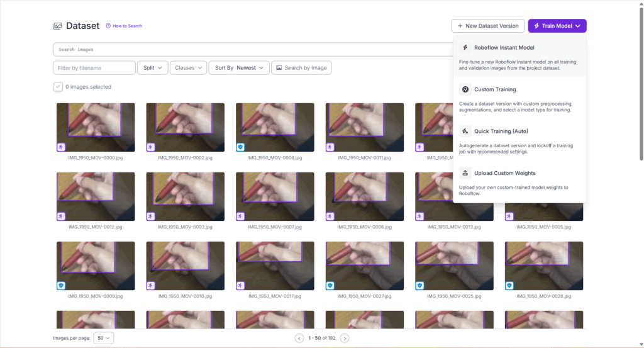The width and height of the screenshot is (644, 348).
Task: Expand the Classes filter dropdown
Action: pos(188,68)
